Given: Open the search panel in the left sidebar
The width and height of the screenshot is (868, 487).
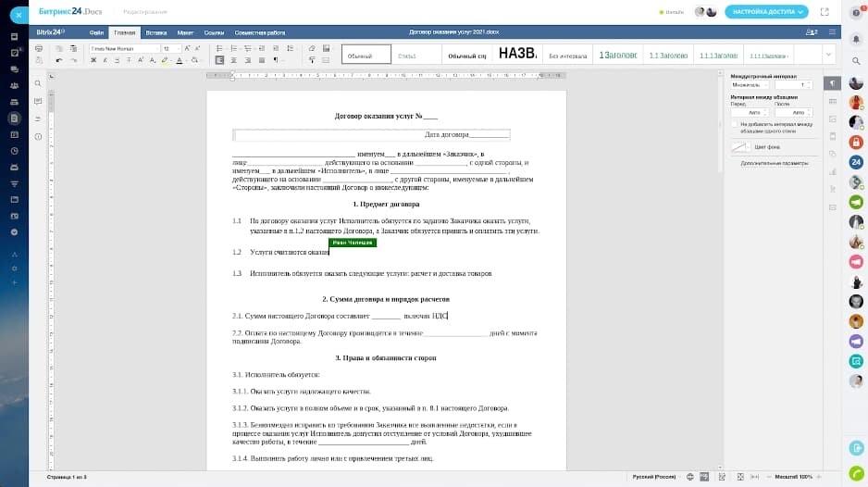Looking at the screenshot, I should [x=38, y=83].
